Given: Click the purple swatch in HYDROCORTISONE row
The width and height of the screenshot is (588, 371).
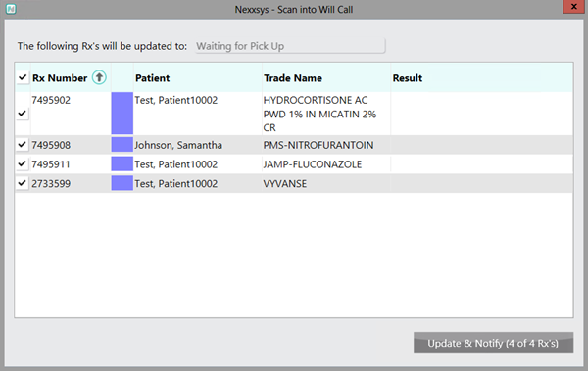Looking at the screenshot, I should (122, 114).
